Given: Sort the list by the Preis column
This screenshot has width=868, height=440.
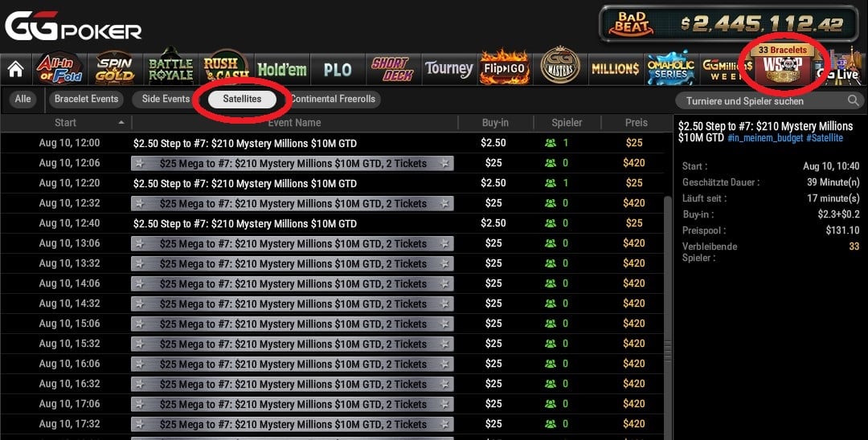Looking at the screenshot, I should coord(636,123).
